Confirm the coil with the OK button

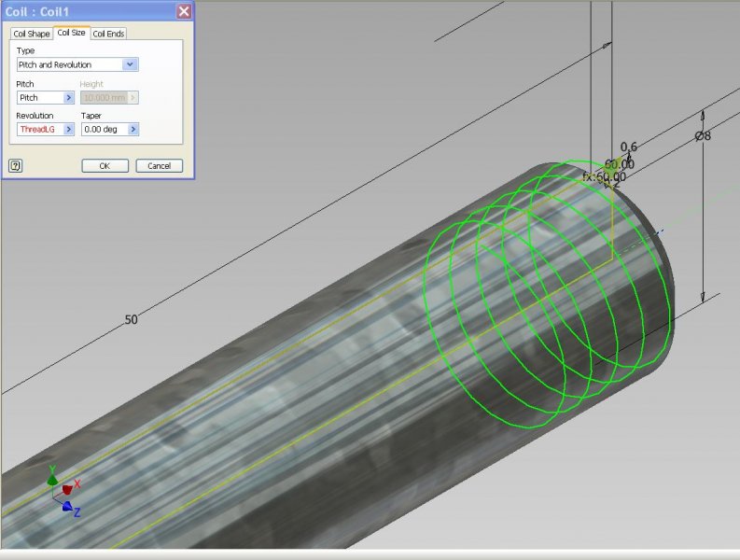pos(105,165)
